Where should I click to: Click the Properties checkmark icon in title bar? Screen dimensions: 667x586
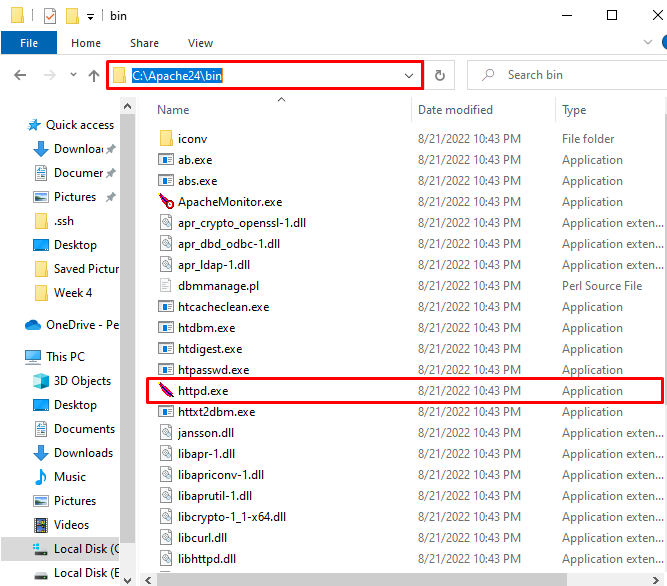[50, 16]
